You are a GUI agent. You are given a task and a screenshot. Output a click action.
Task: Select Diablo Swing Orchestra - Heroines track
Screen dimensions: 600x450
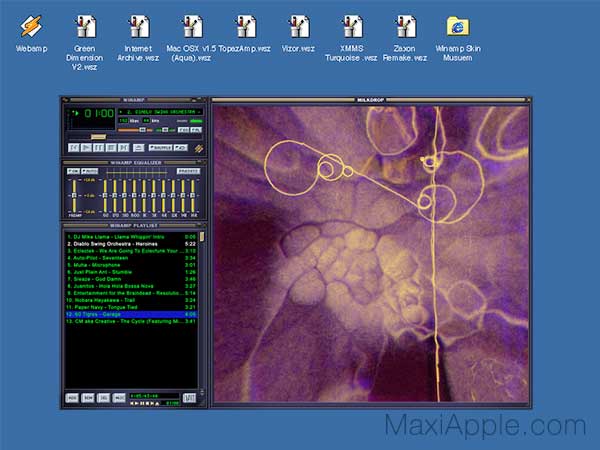[131, 244]
